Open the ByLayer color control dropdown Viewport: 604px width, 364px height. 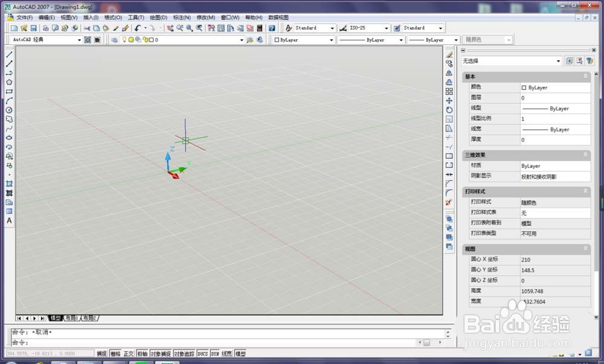(331, 40)
